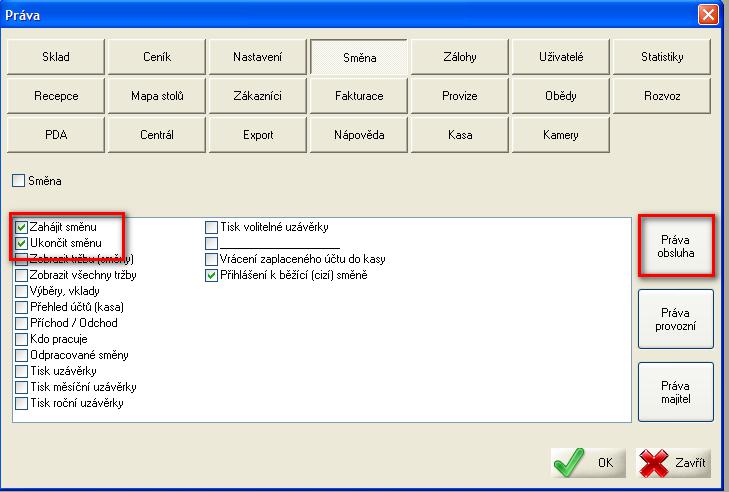This screenshot has width=729, height=492.
Task: Toggle the Ukončit směnu checkbox
Action: coord(22,243)
